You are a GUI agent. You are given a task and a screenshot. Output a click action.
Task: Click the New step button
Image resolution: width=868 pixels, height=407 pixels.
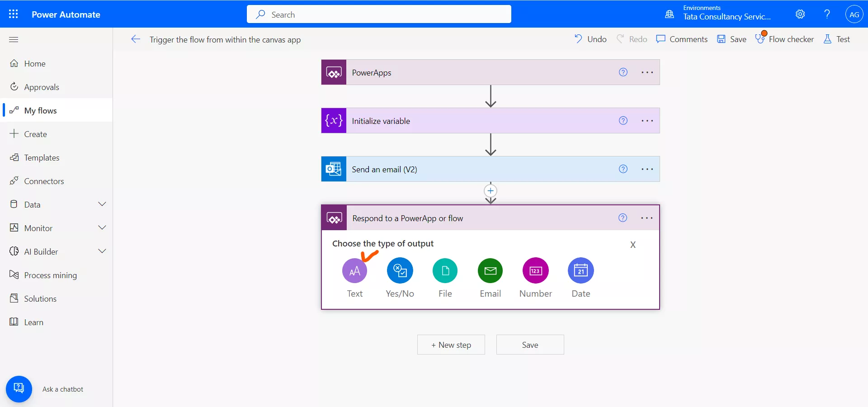pyautogui.click(x=451, y=344)
